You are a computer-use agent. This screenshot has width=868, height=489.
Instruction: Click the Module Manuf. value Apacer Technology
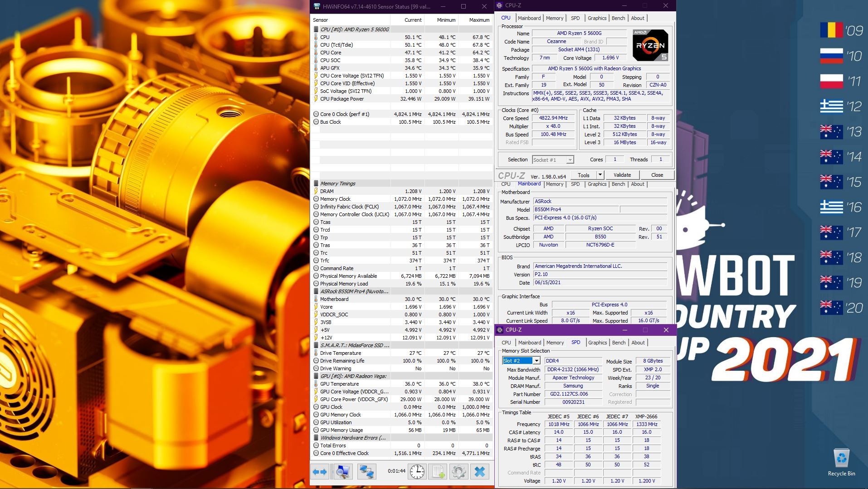click(573, 378)
